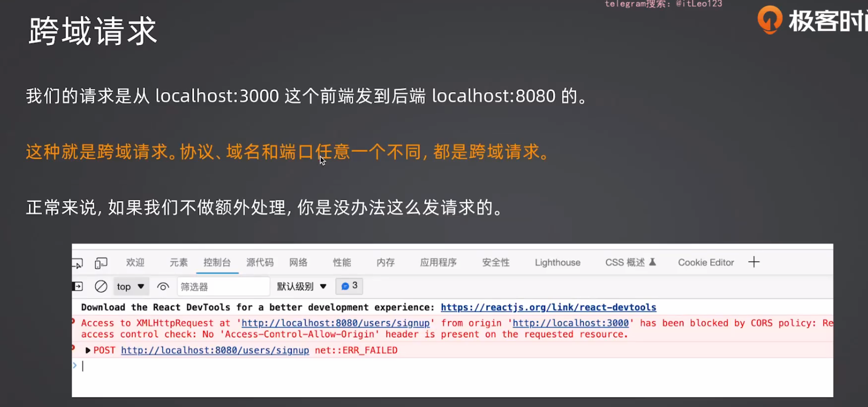Open signup URL in the CORS error
The image size is (868, 407).
click(335, 323)
